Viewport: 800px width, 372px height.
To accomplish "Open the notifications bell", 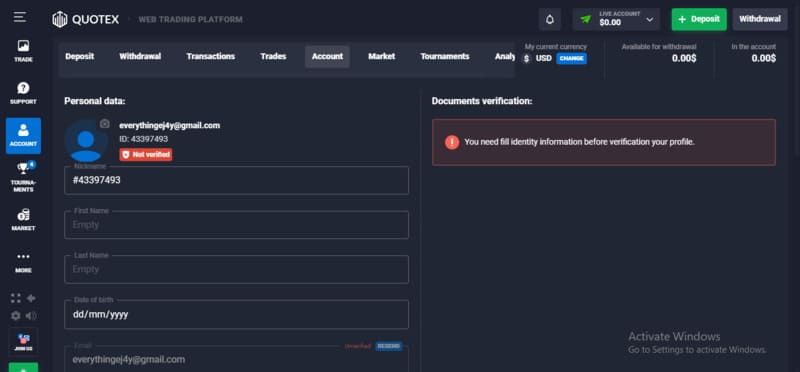I will (550, 19).
